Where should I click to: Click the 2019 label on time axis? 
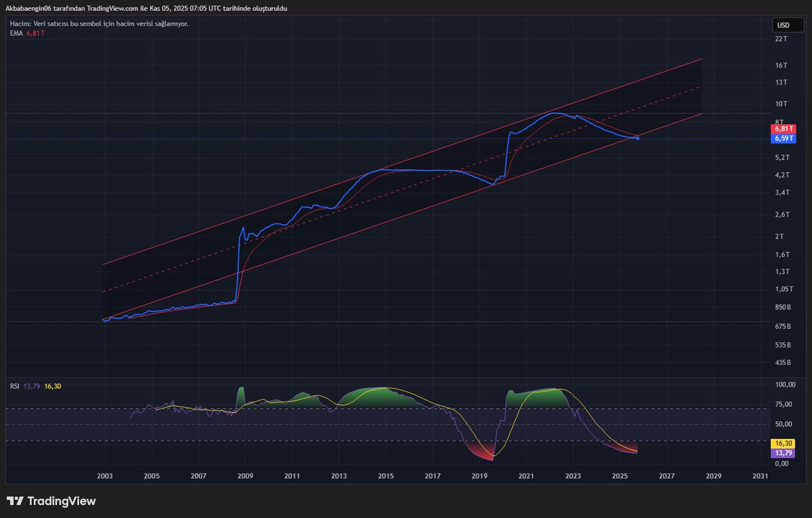pos(480,477)
